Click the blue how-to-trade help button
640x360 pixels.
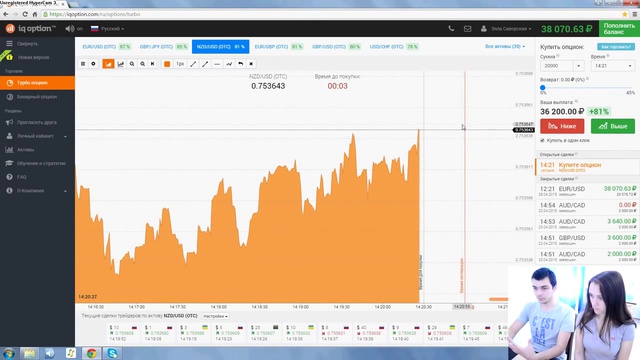616,47
